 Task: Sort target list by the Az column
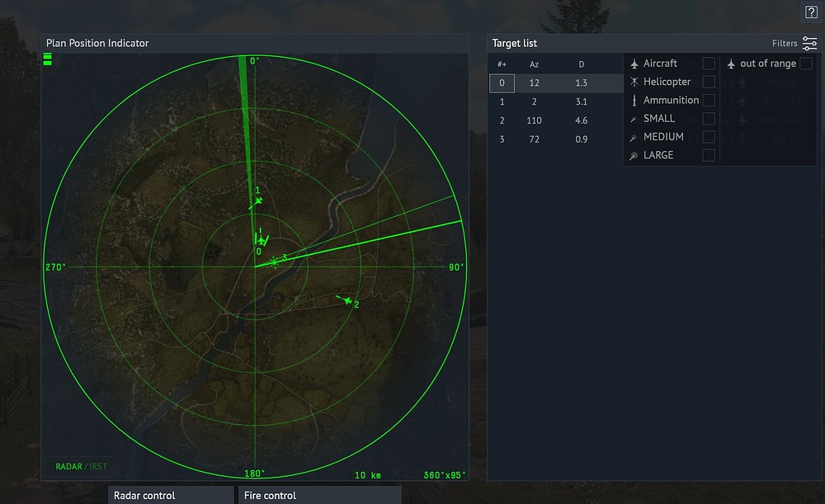[x=534, y=64]
